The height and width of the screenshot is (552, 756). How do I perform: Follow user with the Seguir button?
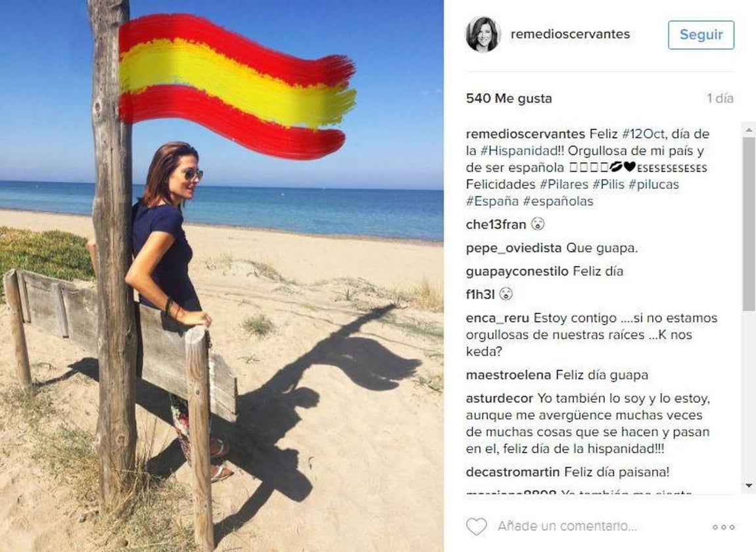(701, 35)
